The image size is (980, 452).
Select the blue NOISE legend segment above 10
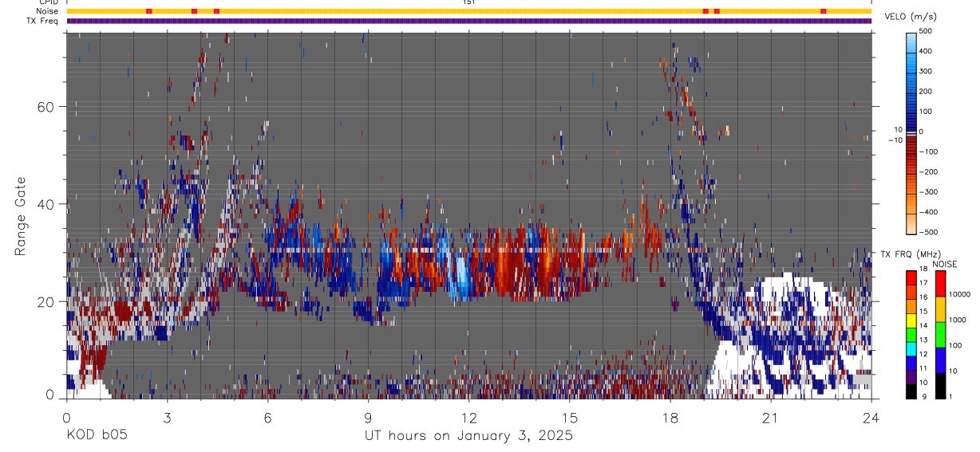point(940,360)
